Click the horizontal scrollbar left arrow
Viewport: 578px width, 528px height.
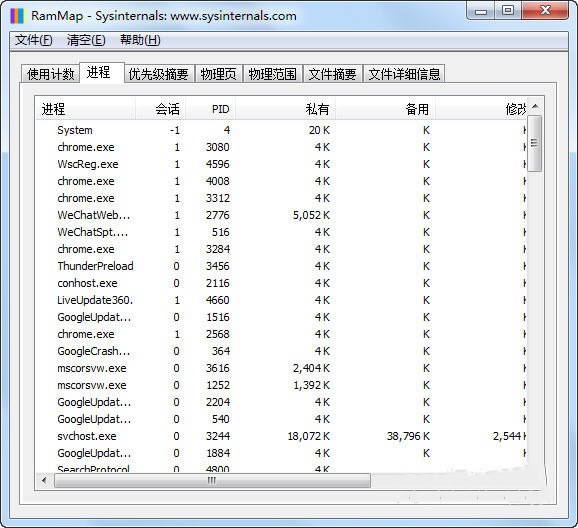pos(45,480)
